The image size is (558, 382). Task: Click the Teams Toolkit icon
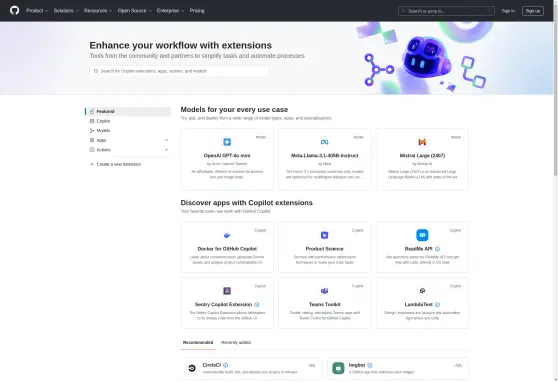click(324, 291)
